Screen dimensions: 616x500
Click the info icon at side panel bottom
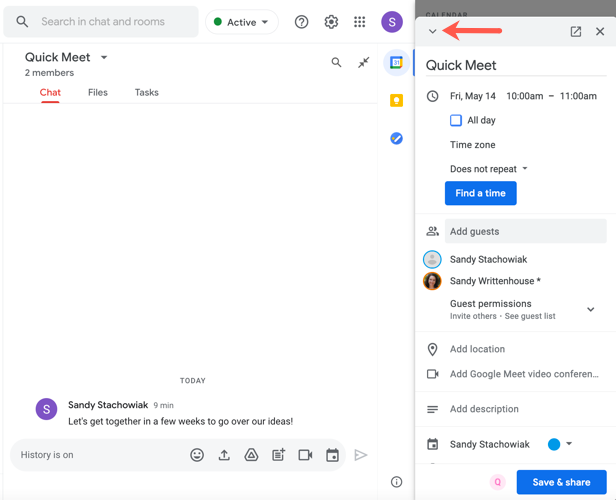396,482
